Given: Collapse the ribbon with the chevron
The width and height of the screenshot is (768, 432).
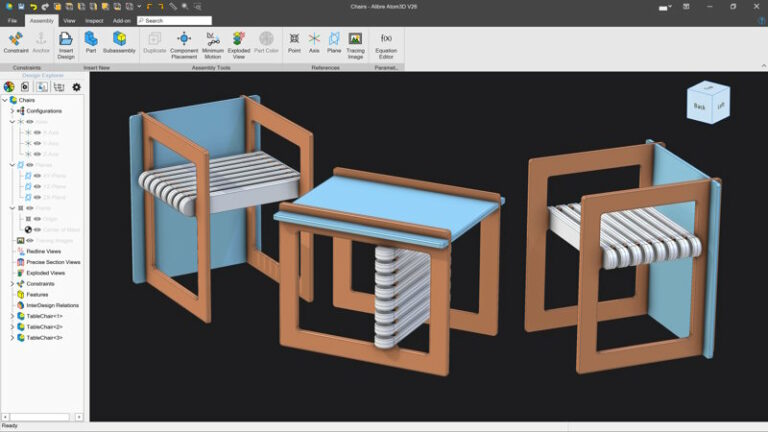Looking at the screenshot, I should point(763,66).
